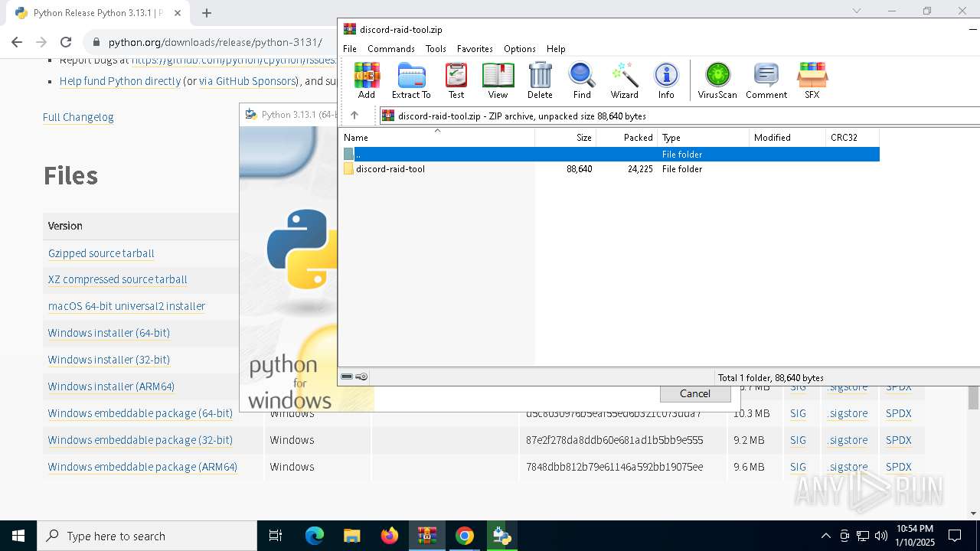Show hidden system tray icons

[x=825, y=536]
